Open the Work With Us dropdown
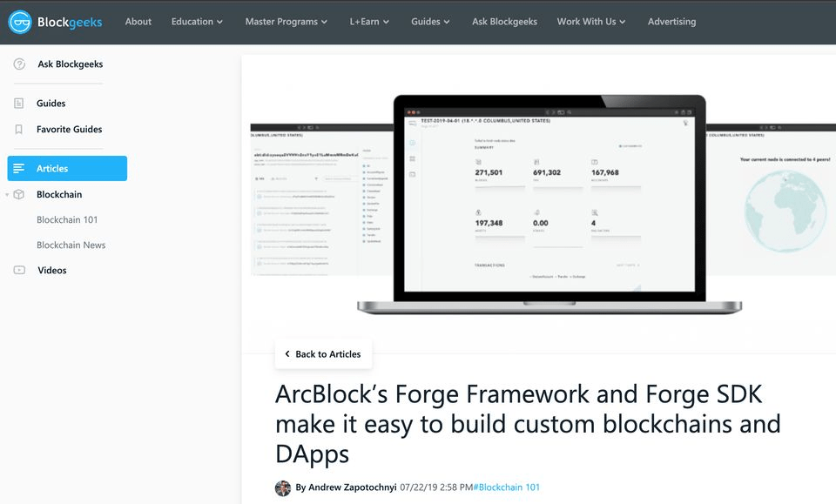The height and width of the screenshot is (504, 836). [x=591, y=22]
